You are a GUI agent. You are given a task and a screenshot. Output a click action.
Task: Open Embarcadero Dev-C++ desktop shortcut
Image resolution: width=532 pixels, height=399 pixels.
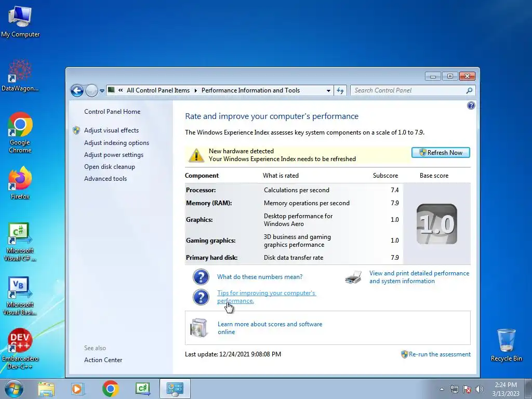[x=20, y=349]
